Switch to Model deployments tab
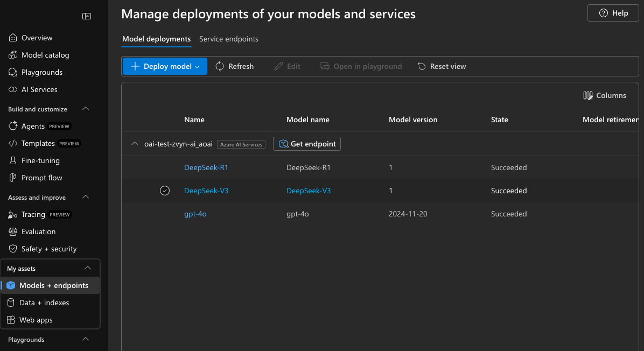The width and height of the screenshot is (644, 351). tap(157, 39)
